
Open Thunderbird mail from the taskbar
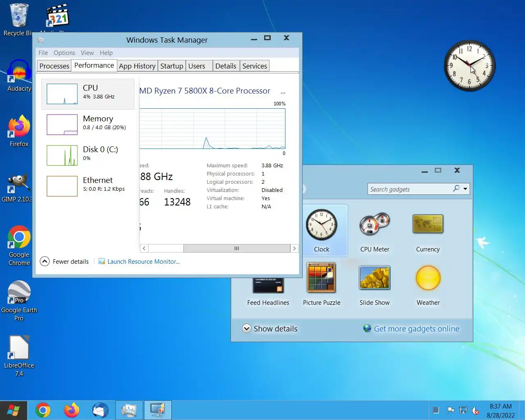(100, 410)
